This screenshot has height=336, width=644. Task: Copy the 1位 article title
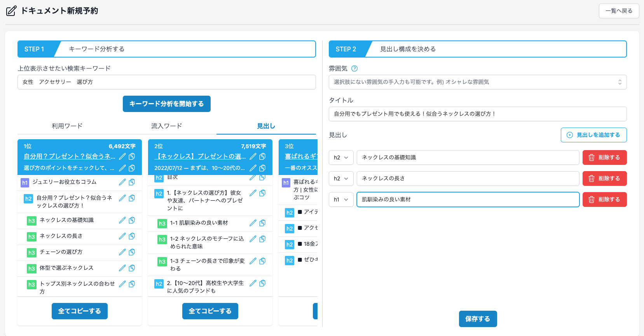point(132,156)
